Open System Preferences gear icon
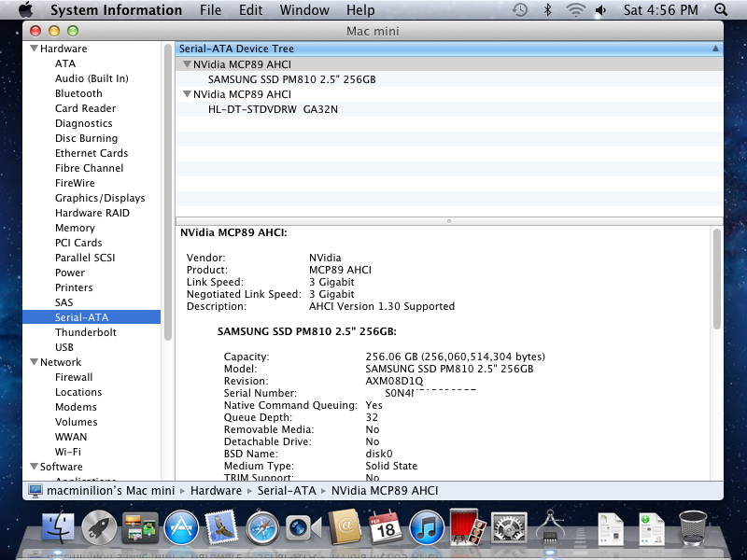The image size is (747, 560). tap(509, 527)
